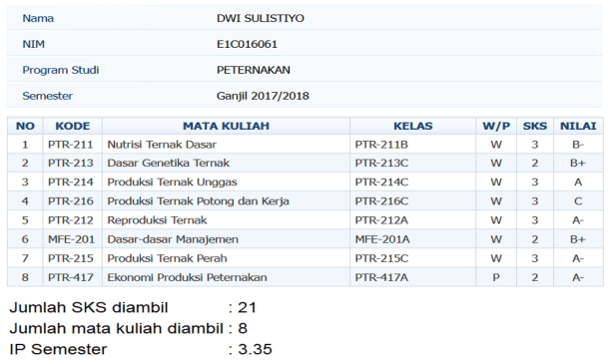Click the total SKS value 21
This screenshot has height=364, width=611.
[247, 307]
